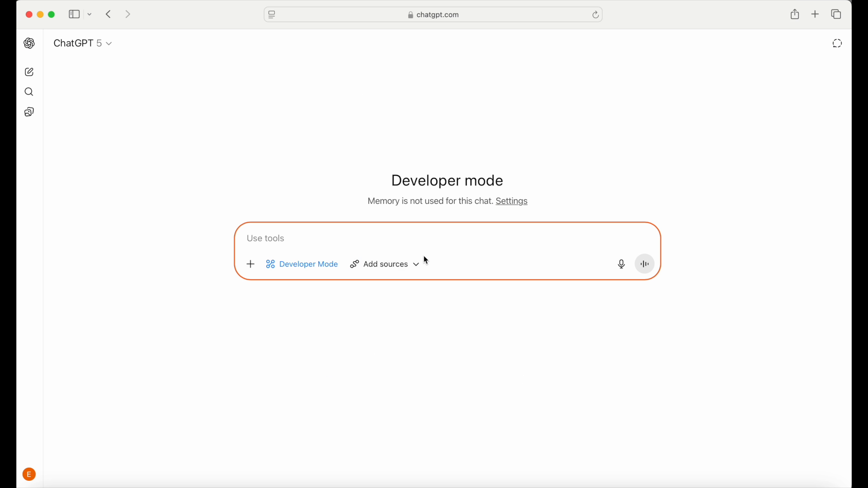
Task: Expand the Add sources dropdown
Action: coord(385,264)
